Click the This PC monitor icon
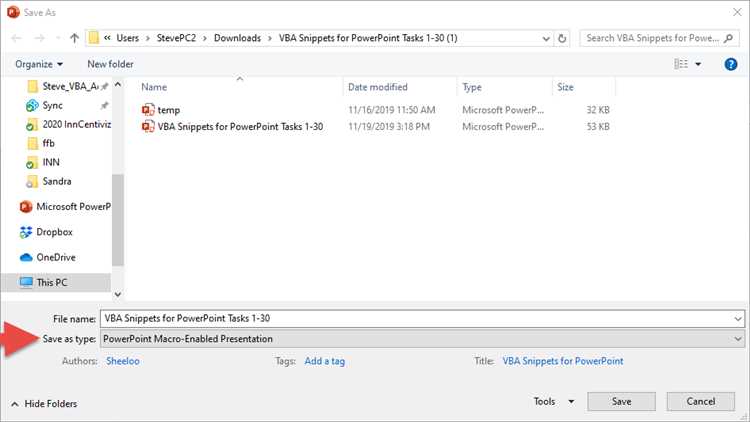 pos(26,282)
